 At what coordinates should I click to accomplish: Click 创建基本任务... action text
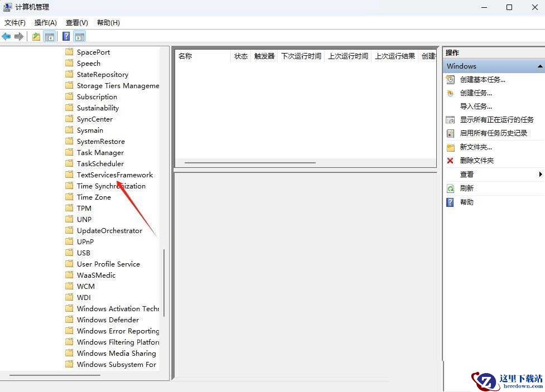(483, 80)
